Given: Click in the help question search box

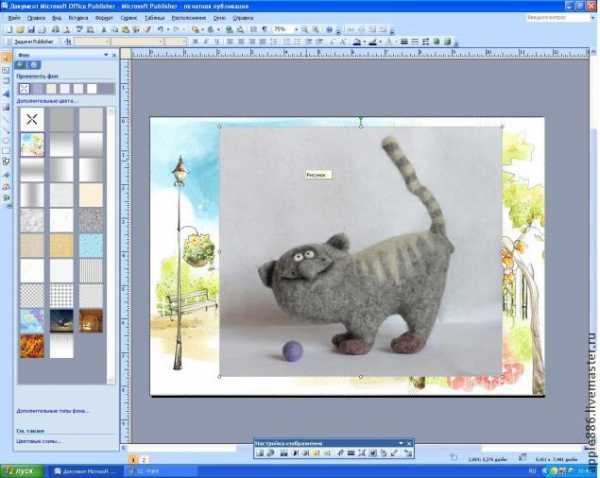Looking at the screenshot, I should point(556,18).
